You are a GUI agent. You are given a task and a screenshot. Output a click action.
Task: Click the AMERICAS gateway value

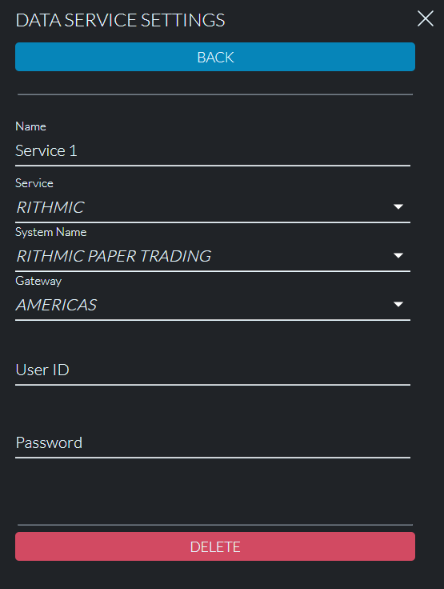click(x=56, y=305)
